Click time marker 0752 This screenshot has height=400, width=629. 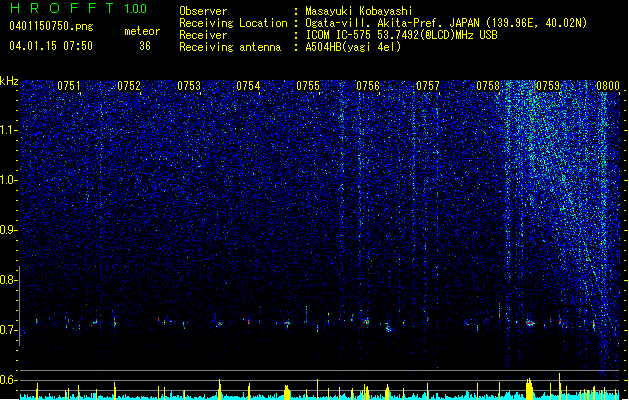click(x=129, y=86)
